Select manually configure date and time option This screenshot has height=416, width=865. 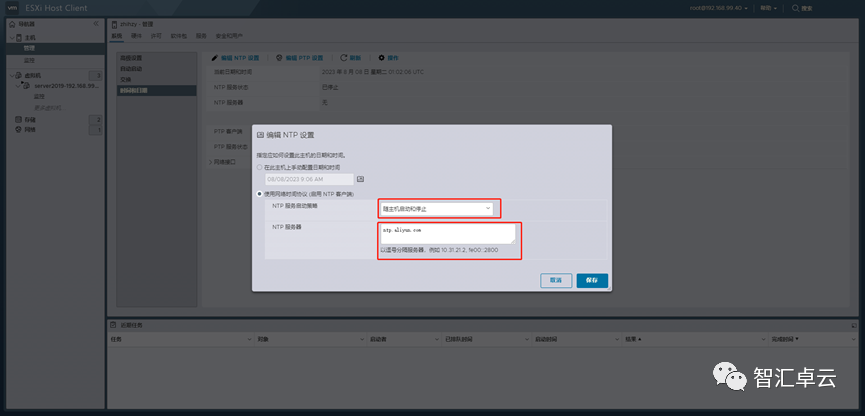[x=259, y=167]
